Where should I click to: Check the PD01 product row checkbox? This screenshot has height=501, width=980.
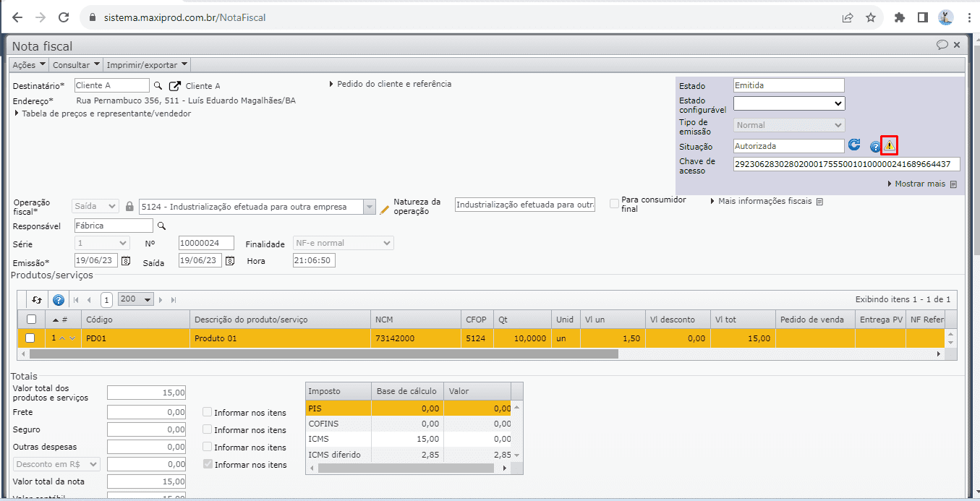(x=30, y=338)
